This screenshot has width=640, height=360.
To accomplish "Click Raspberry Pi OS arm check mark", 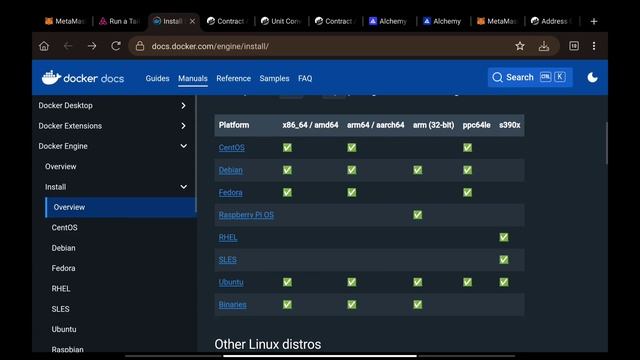I will point(418,215).
